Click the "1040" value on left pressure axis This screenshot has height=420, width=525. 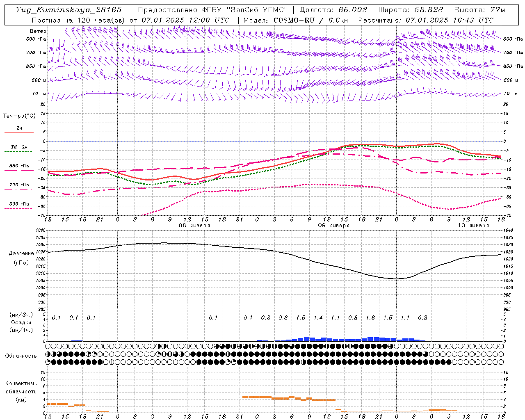[41, 231]
